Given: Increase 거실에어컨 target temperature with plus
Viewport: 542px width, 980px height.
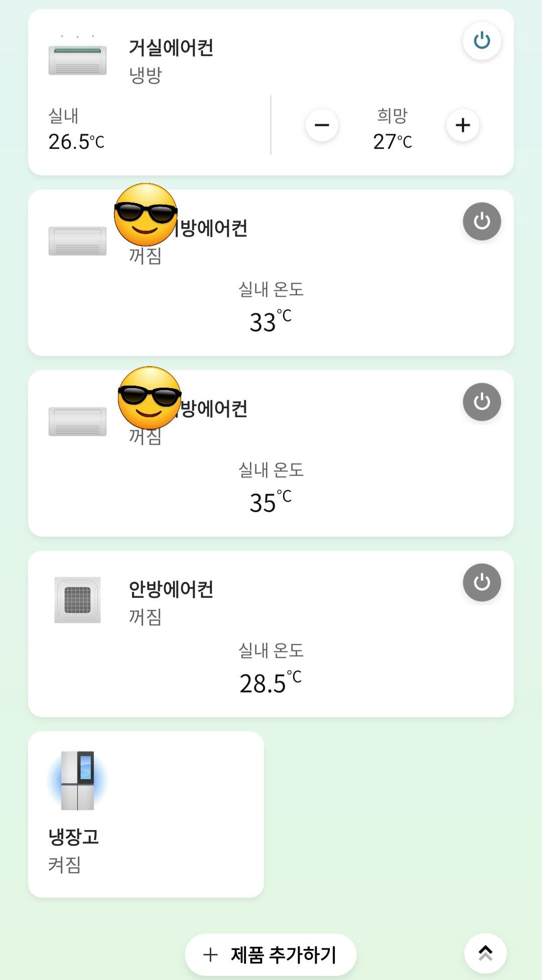Looking at the screenshot, I should click(463, 125).
